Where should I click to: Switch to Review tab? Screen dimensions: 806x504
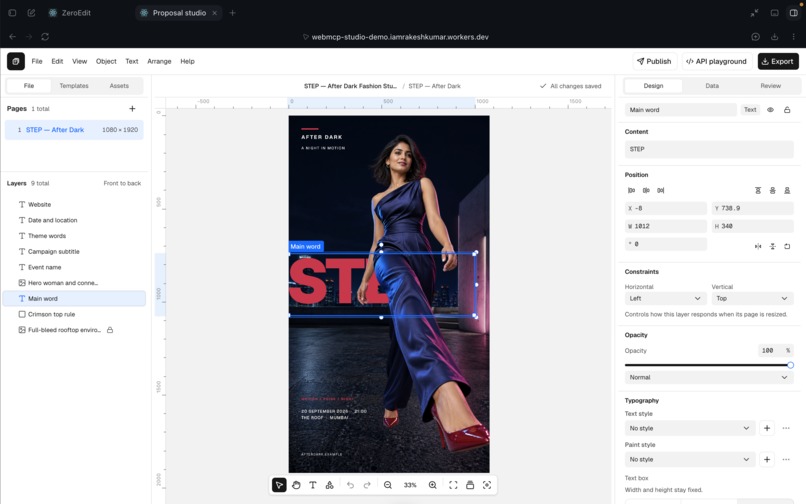click(x=771, y=86)
